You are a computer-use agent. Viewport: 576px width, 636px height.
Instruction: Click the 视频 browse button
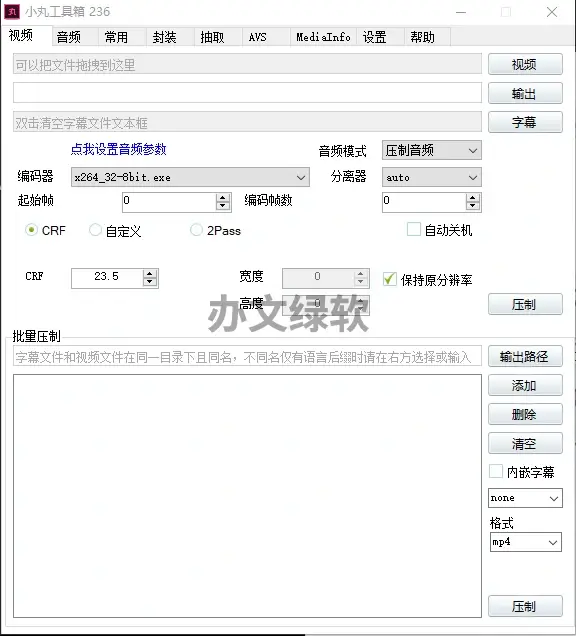click(525, 64)
